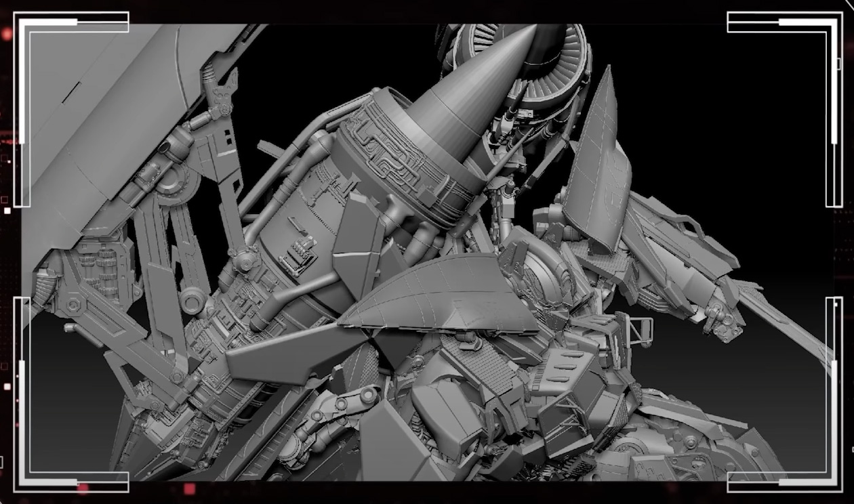Click the solid white square on the lower left edge
Screen dimensions: 854x504
(7, 387)
